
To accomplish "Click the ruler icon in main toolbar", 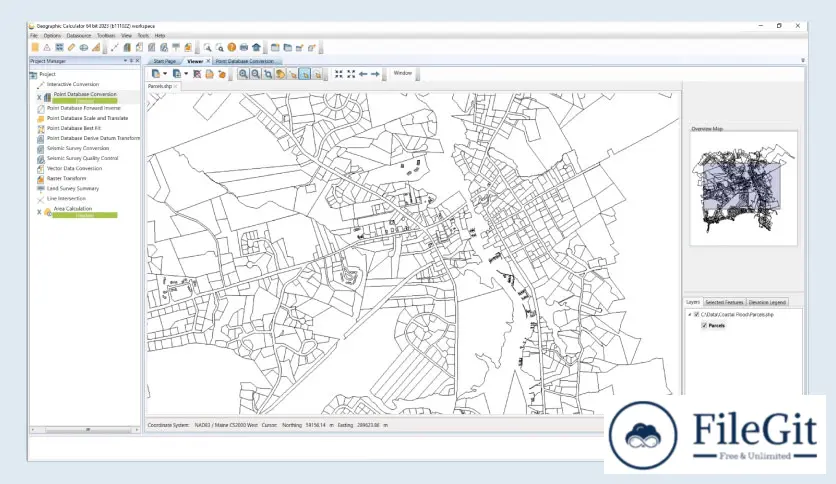I will tap(71, 47).
